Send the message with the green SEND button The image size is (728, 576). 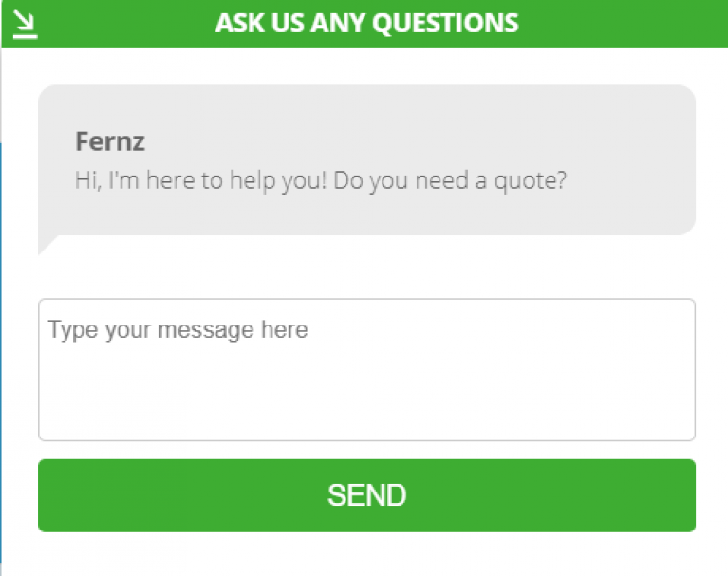tap(366, 495)
